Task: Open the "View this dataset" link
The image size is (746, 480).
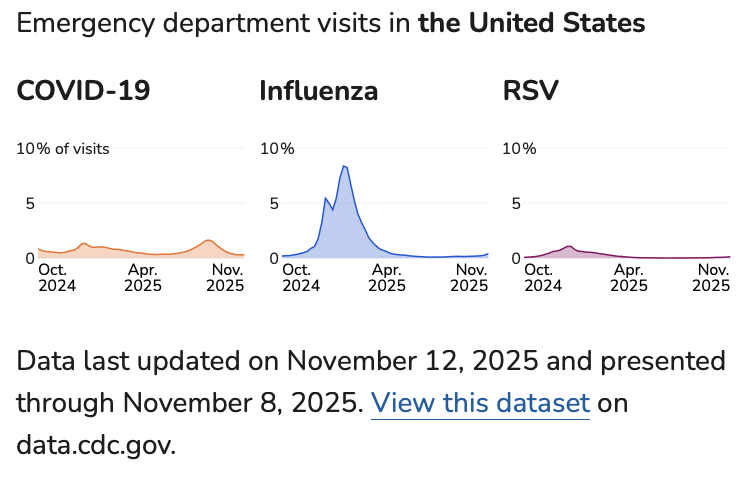Action: [480, 404]
